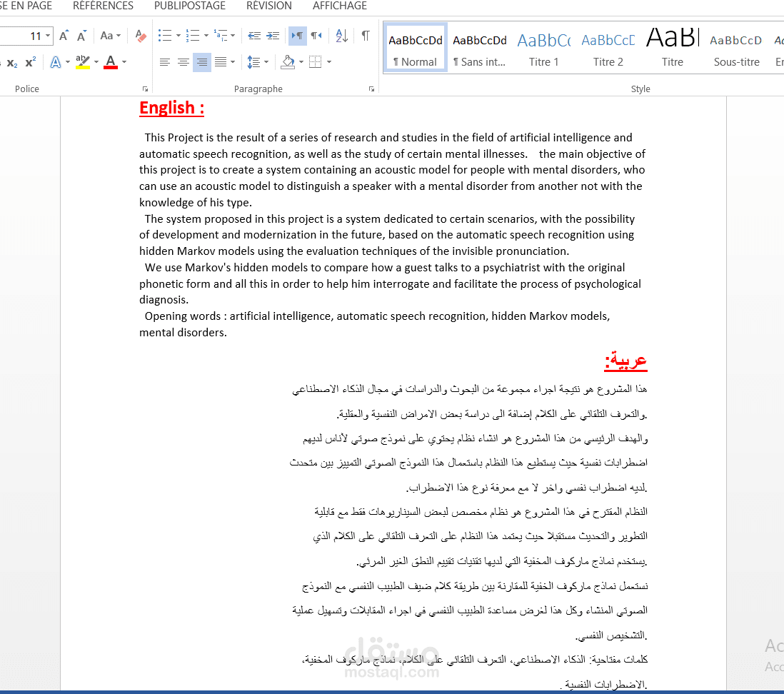Open the text effects dropdown arrow

pos(68,62)
